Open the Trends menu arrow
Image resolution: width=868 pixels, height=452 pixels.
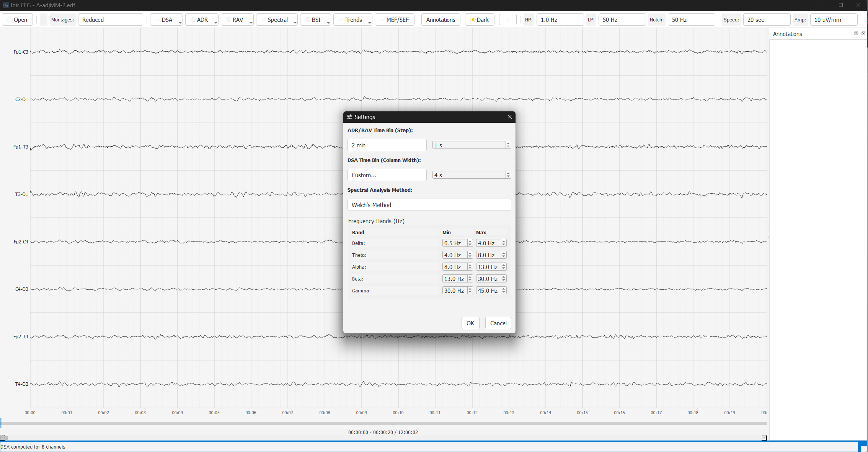[369, 23]
